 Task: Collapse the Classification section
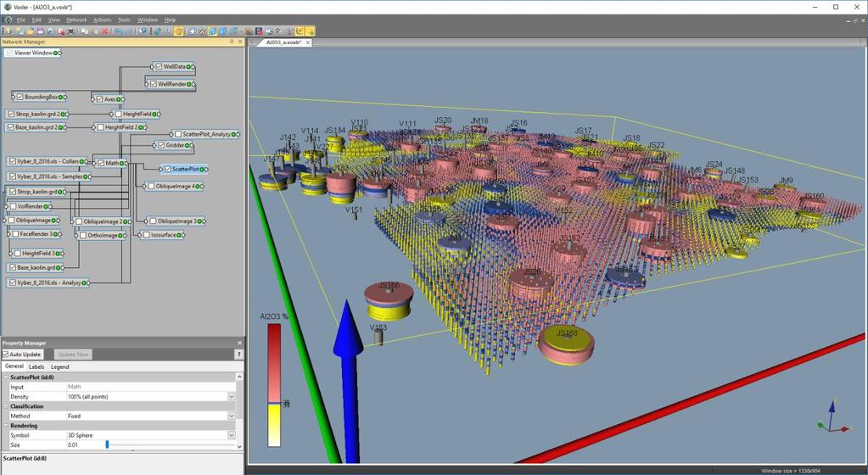6,406
